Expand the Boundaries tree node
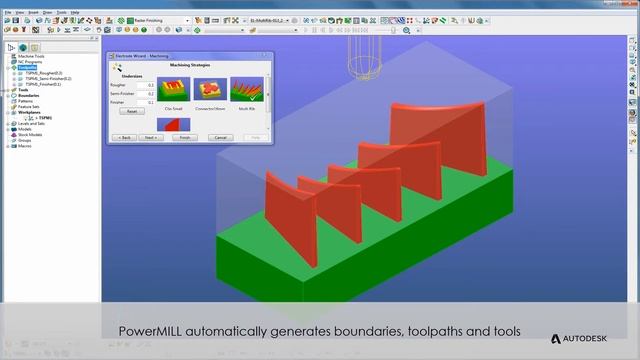 pyautogui.click(x=8, y=96)
